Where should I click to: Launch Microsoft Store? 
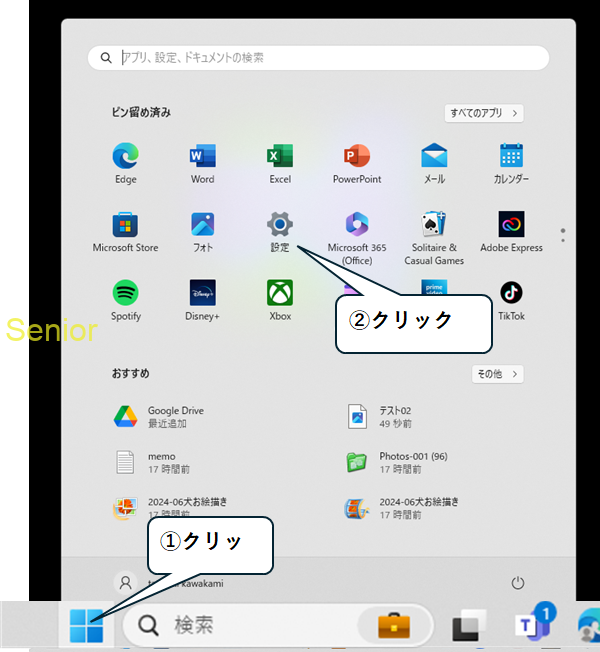coord(125,225)
